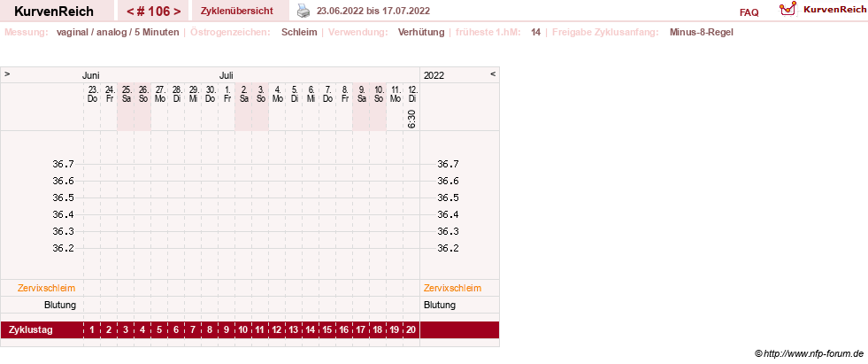Select the left Zervixschleim row label
Viewport: 868px width, 364px height.
(x=47, y=288)
